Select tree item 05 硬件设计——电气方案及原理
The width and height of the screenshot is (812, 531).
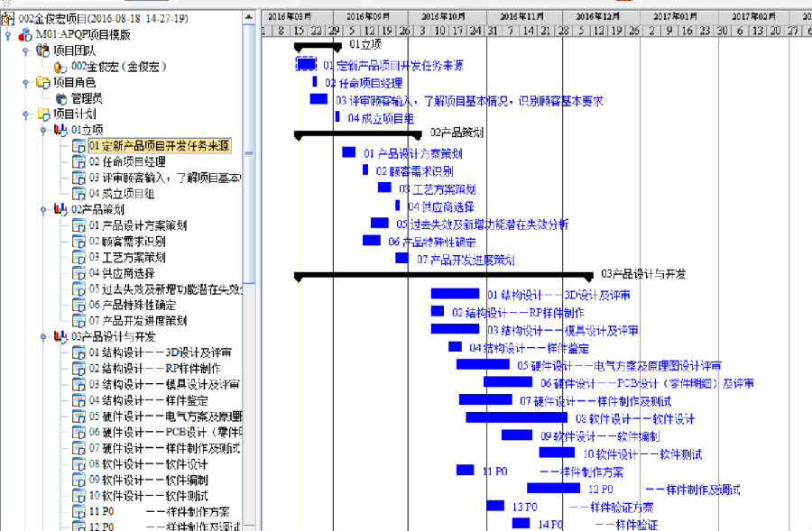click(165, 417)
